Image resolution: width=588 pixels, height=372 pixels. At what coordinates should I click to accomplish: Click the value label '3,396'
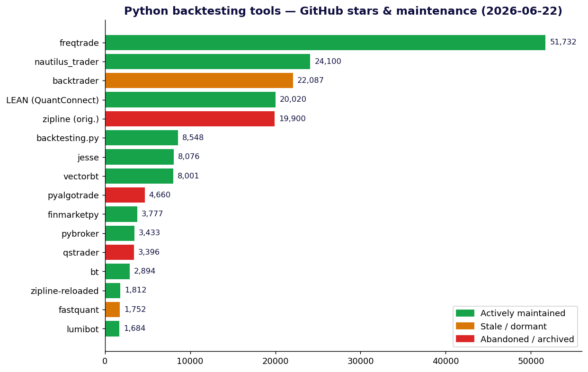click(149, 252)
